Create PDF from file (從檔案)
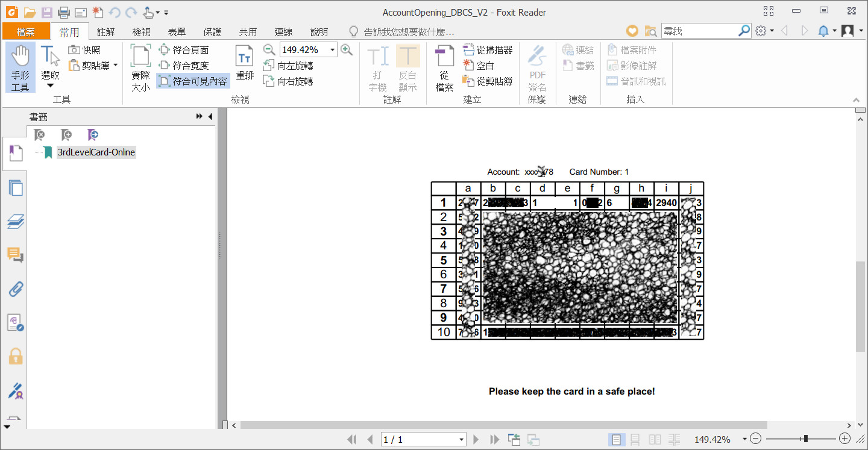The image size is (868, 450). (444, 67)
